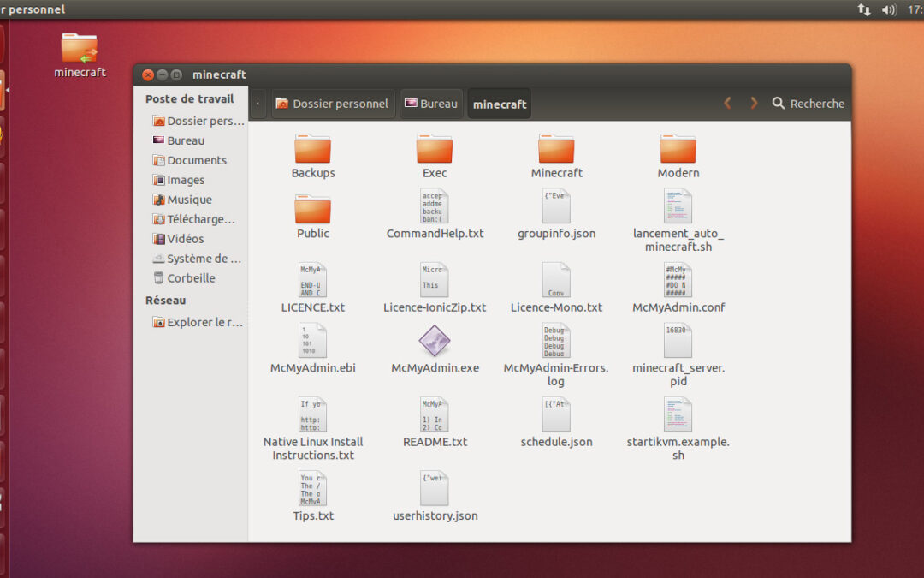Select the McMyAdmin.conf file icon
The image size is (924, 578).
click(x=678, y=280)
